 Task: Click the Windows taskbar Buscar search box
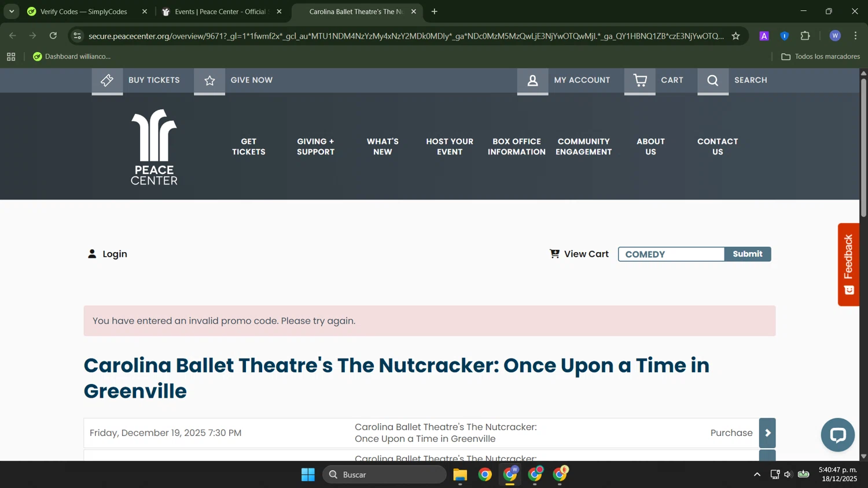click(384, 475)
